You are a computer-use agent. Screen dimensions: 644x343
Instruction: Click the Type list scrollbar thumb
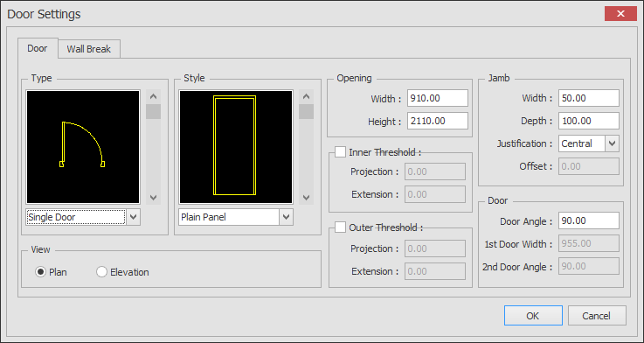(153, 111)
